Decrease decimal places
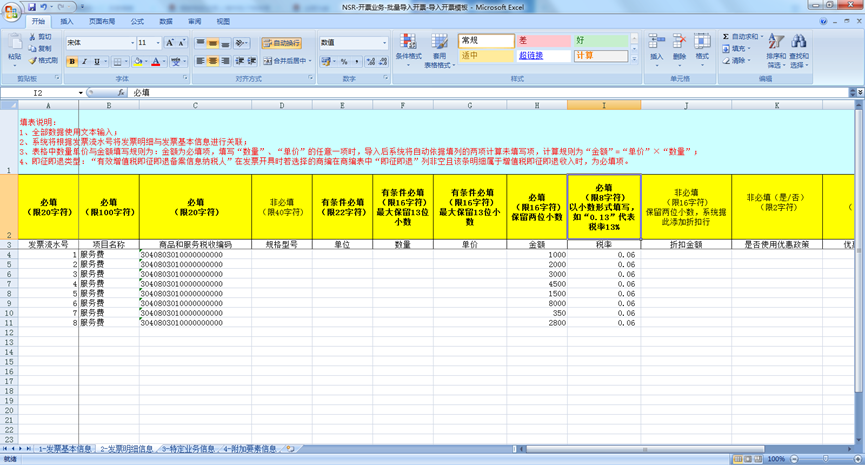The width and height of the screenshot is (865, 465). (x=383, y=61)
